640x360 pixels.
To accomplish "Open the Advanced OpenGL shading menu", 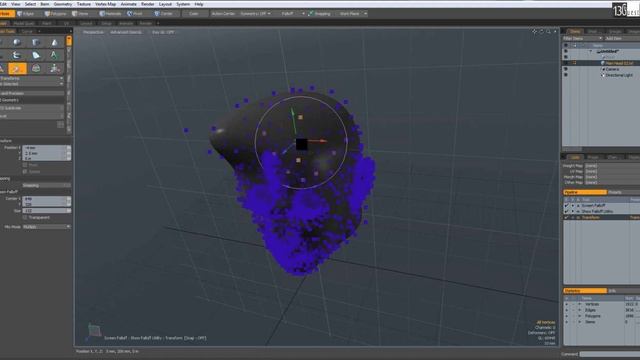I will [x=126, y=32].
